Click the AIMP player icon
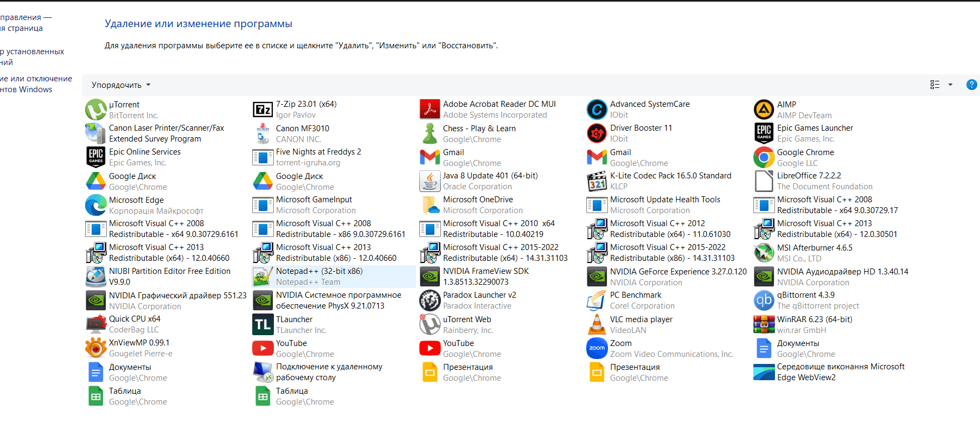Screen dimensions: 980x429 [764, 110]
